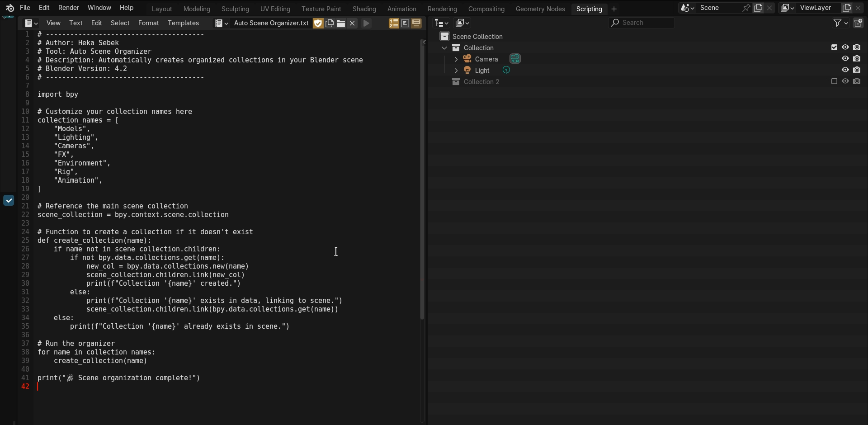Click the blue checkmark icon on left edge

pyautogui.click(x=9, y=200)
